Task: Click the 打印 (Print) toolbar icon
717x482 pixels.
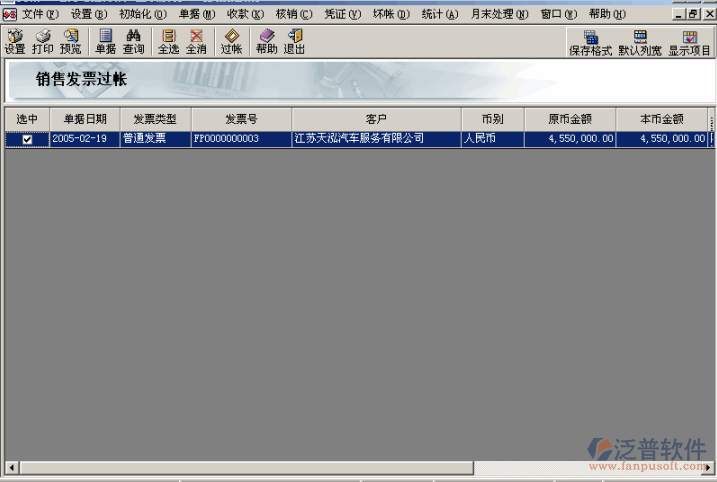Action: point(42,41)
